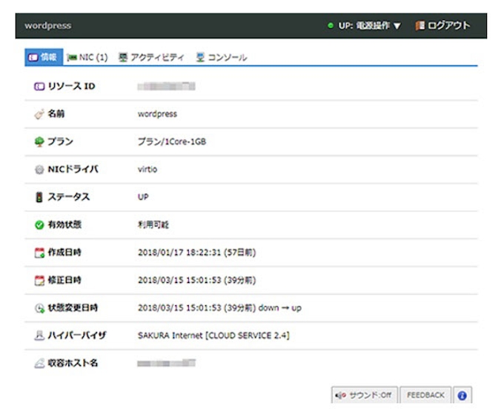Select the 情報 tab
The width and height of the screenshot is (504, 420).
(42, 57)
